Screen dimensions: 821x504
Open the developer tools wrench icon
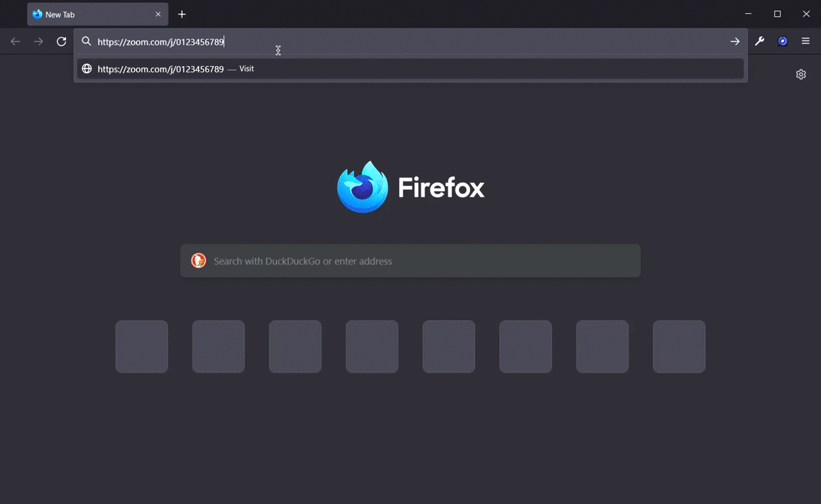point(759,42)
